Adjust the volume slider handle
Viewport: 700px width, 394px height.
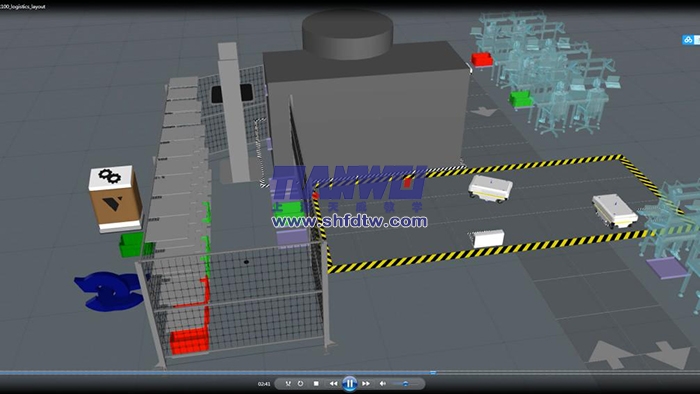pos(405,383)
